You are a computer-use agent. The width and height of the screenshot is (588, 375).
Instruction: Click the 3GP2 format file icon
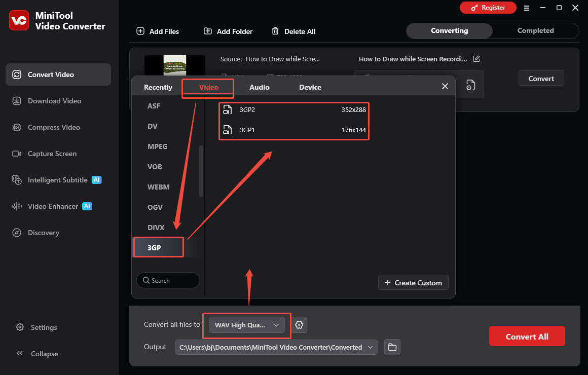(227, 109)
